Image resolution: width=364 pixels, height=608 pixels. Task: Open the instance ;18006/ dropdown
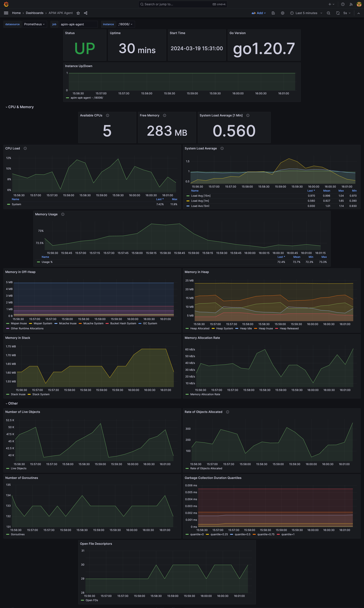pyautogui.click(x=126, y=24)
